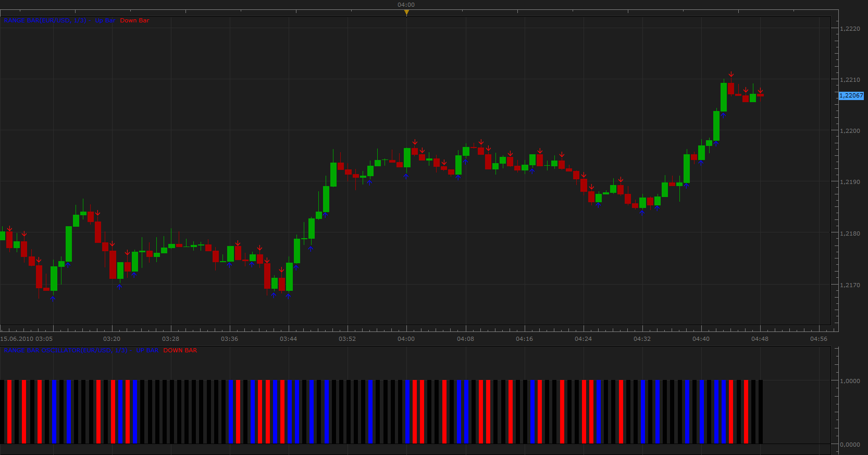
Task: Click the 1,2220 price axis label
Action: pyautogui.click(x=850, y=29)
